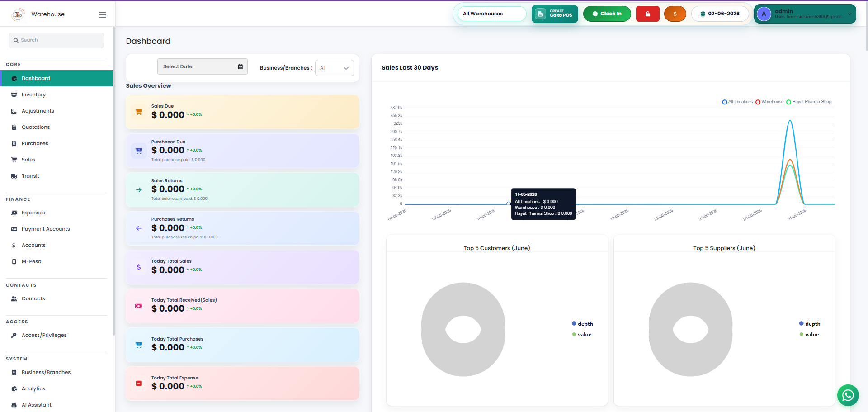Toggle value legend in Top 5 Suppliers
The width and height of the screenshot is (868, 412).
point(809,335)
